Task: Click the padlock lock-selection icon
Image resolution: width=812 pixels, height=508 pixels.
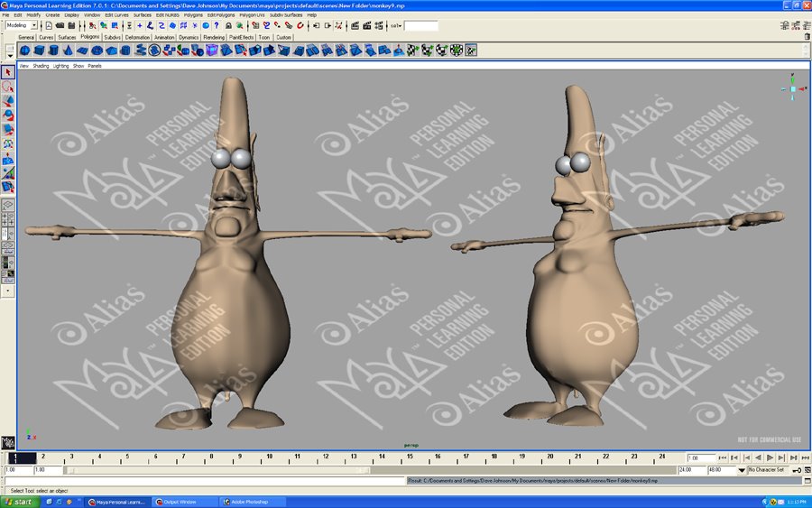Action: click(228, 25)
